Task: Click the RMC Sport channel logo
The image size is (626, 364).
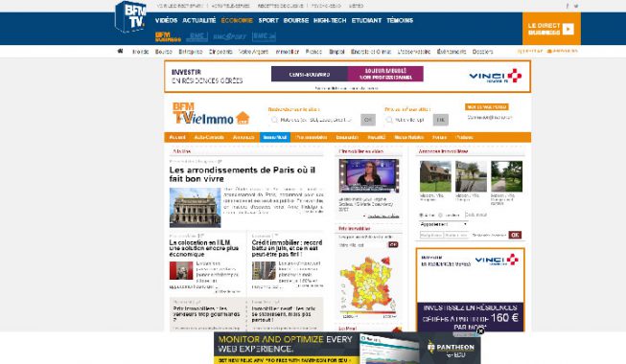Action: click(x=230, y=36)
